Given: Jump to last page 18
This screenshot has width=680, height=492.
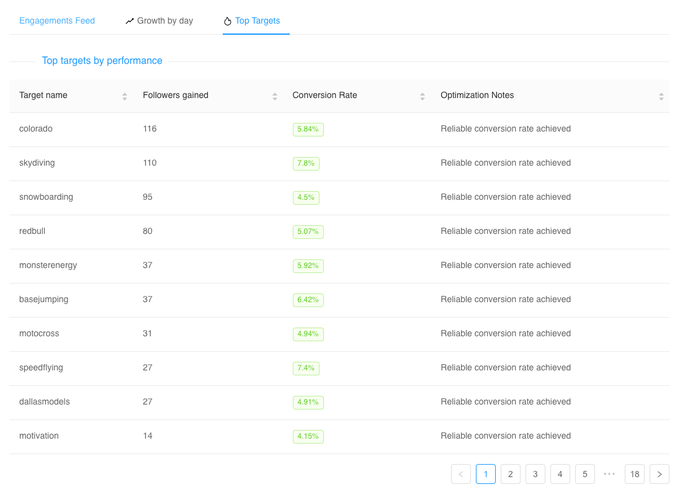Looking at the screenshot, I should [634, 474].
